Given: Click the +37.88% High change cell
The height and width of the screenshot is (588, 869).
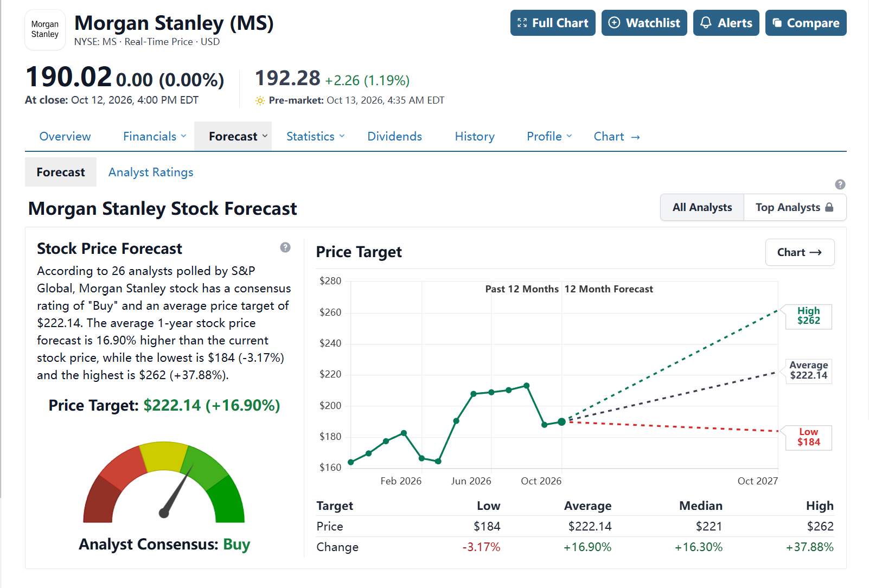Looking at the screenshot, I should point(809,547).
